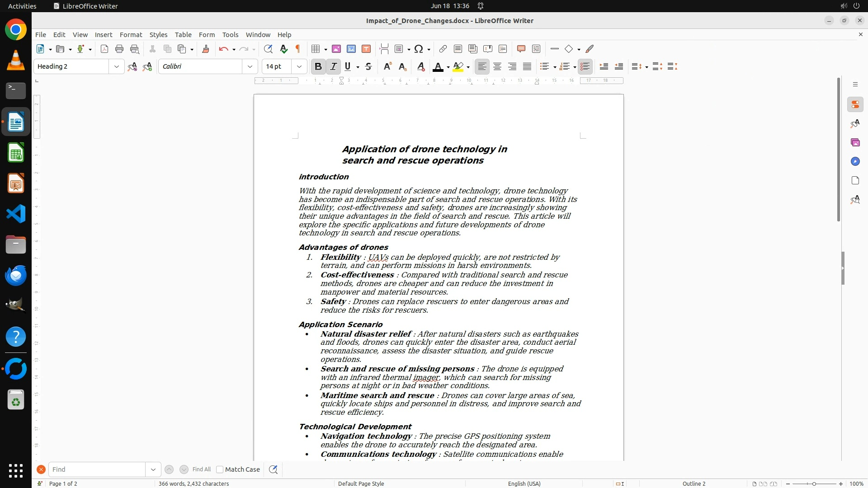Open the Tools menu

(230, 35)
